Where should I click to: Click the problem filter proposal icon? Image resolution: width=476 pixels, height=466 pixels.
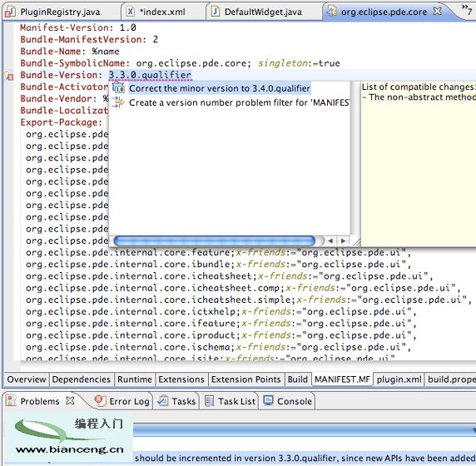[118, 102]
